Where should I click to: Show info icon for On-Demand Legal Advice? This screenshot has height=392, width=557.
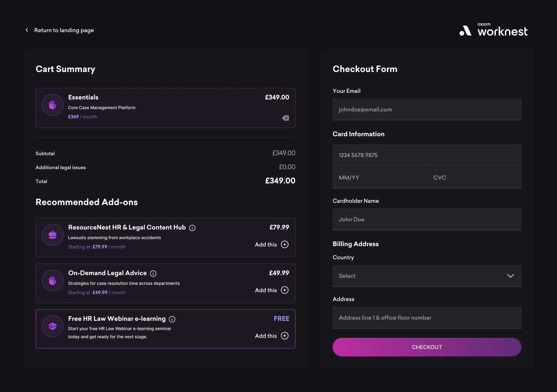pyautogui.click(x=153, y=274)
